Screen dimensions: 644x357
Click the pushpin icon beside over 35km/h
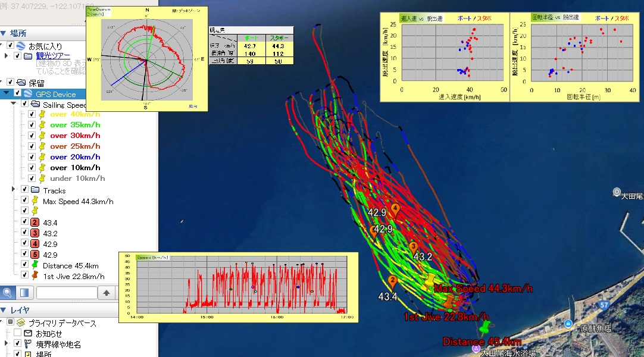click(x=42, y=125)
